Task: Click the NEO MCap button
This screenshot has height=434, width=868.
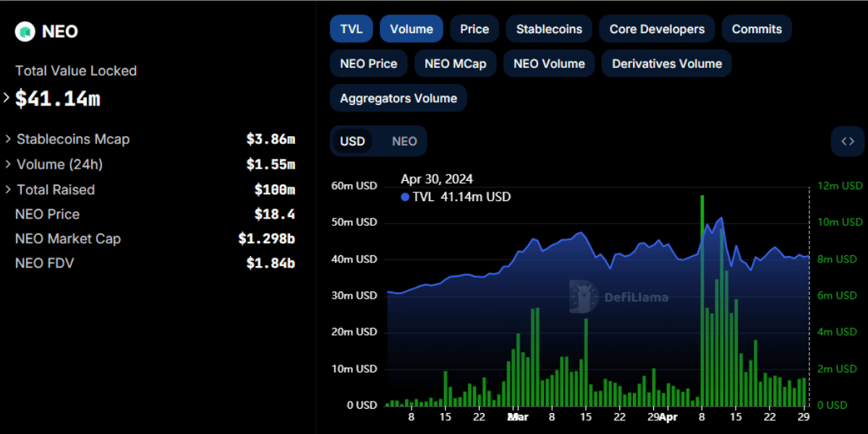Action: pos(455,64)
